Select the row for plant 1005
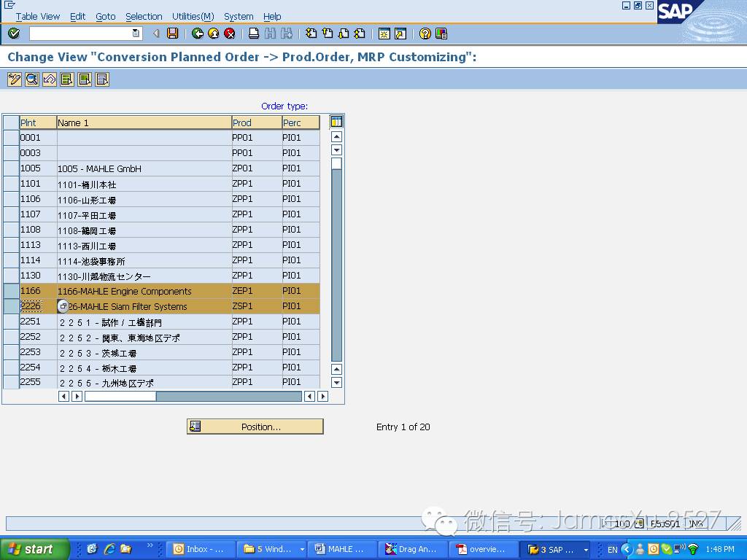 (11, 168)
